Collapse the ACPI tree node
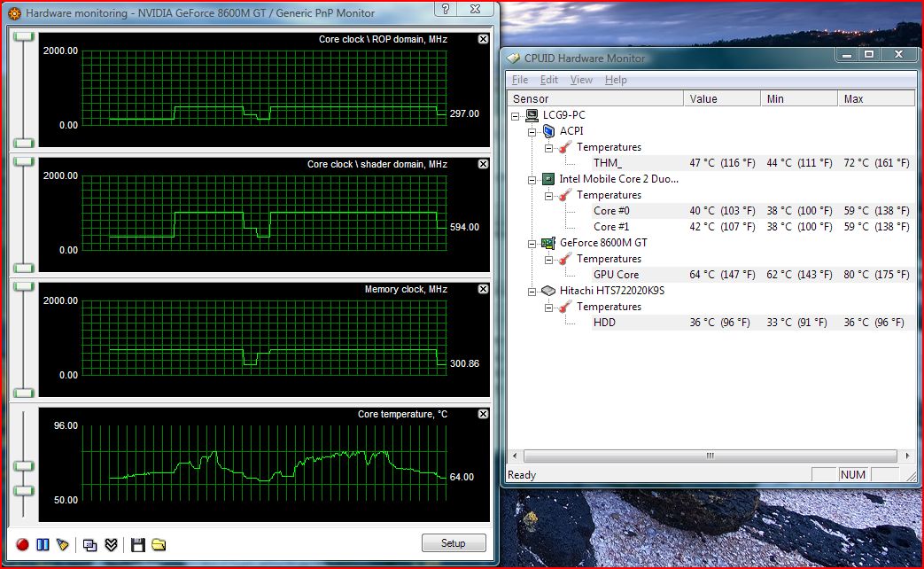The image size is (924, 569). [x=532, y=132]
